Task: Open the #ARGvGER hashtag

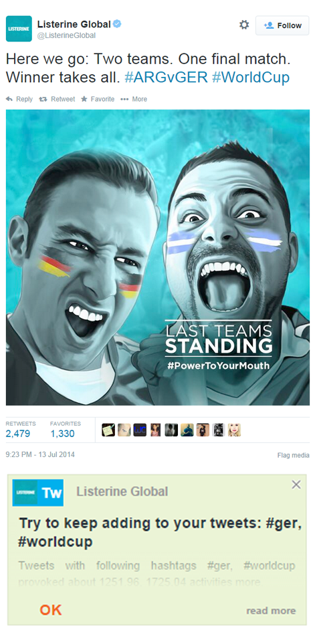Action: coord(166,77)
